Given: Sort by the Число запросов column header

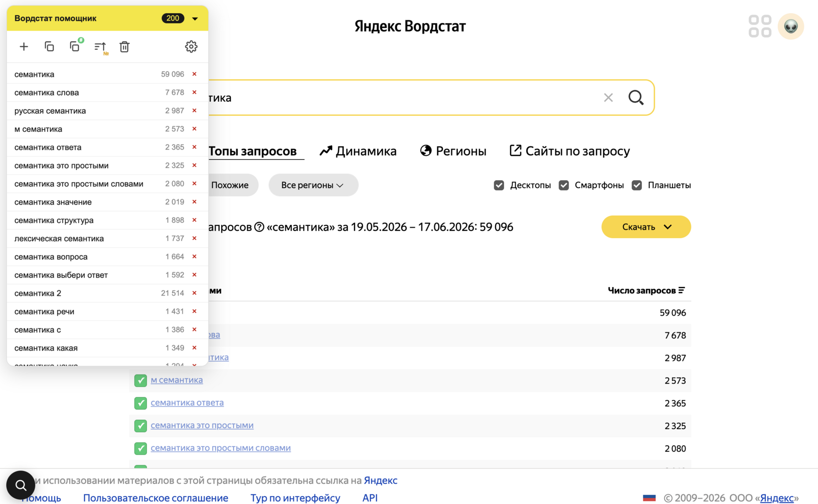Looking at the screenshot, I should 646,291.
